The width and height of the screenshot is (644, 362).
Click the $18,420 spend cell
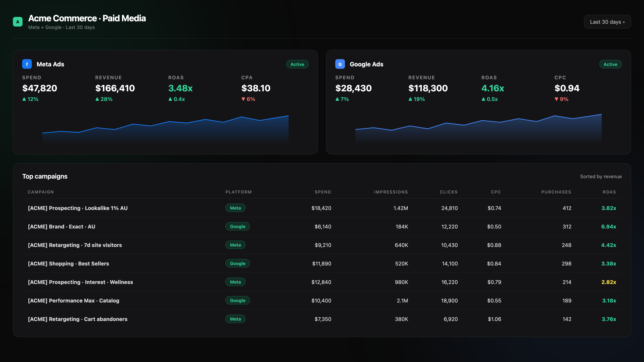click(321, 208)
